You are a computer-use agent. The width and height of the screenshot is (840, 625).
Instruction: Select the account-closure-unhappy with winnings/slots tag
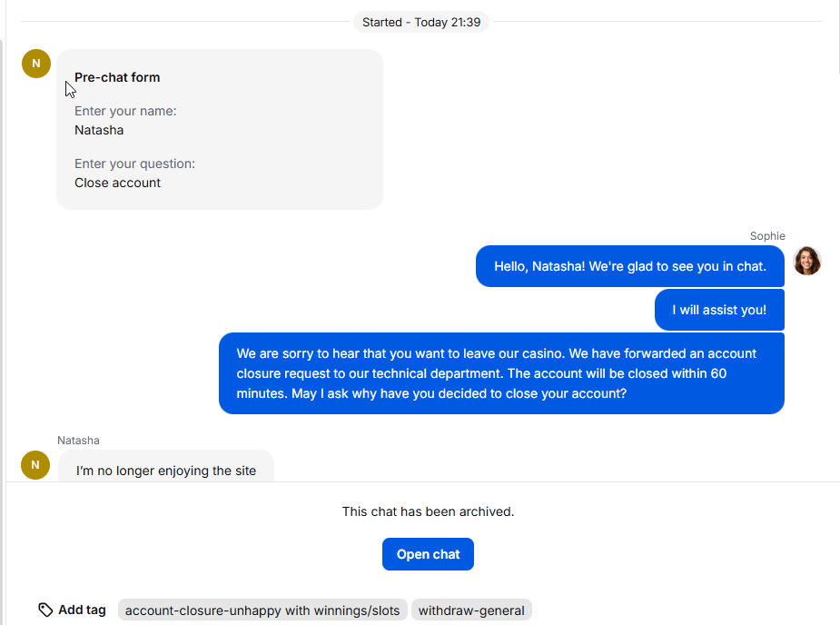click(262, 610)
